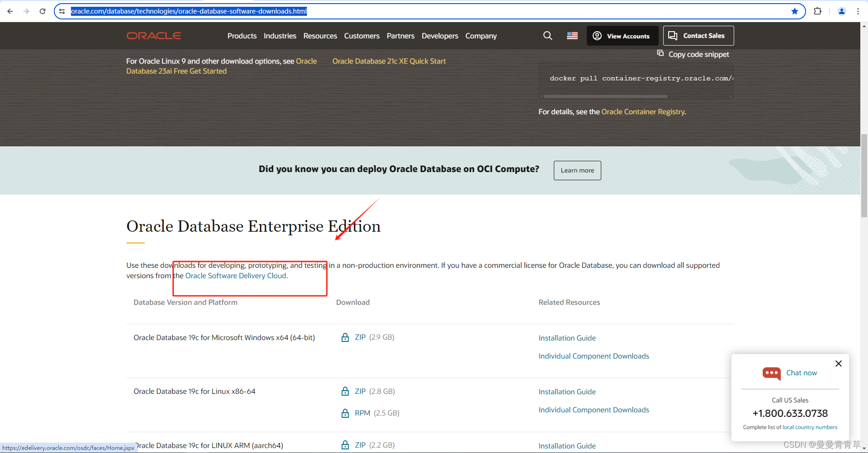Copy the docker pull code snippet
This screenshot has height=453, width=868.
(x=660, y=53)
